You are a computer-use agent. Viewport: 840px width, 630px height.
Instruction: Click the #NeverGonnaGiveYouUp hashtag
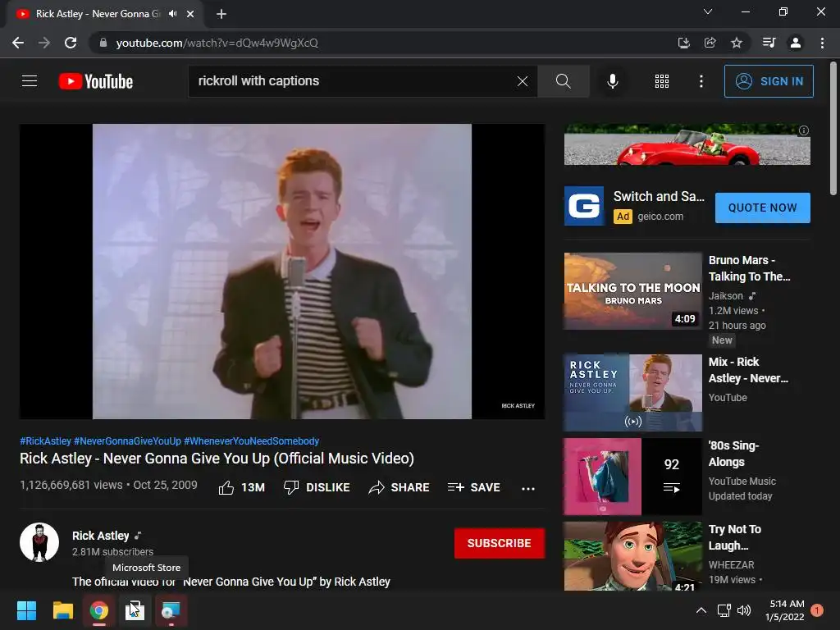click(127, 441)
